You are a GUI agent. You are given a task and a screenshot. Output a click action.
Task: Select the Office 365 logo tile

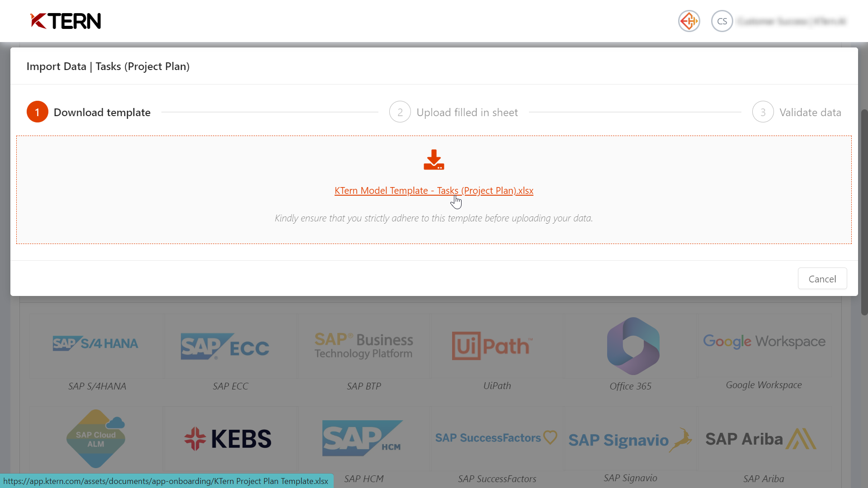631,346
